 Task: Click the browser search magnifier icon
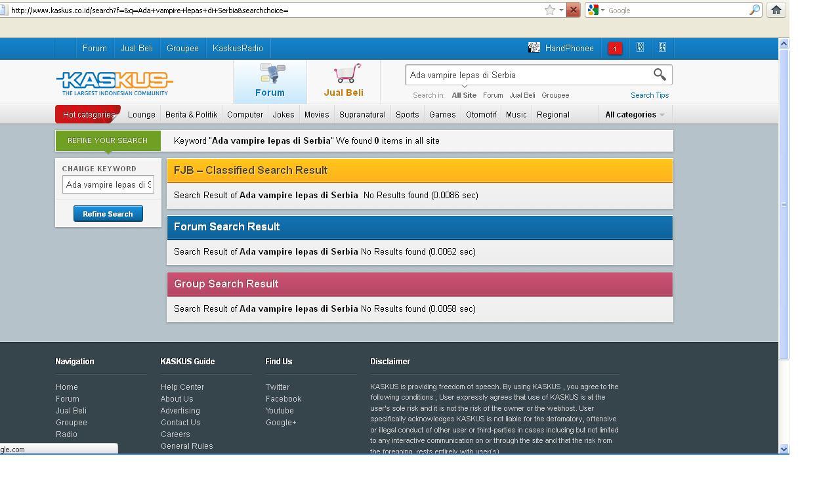(755, 10)
